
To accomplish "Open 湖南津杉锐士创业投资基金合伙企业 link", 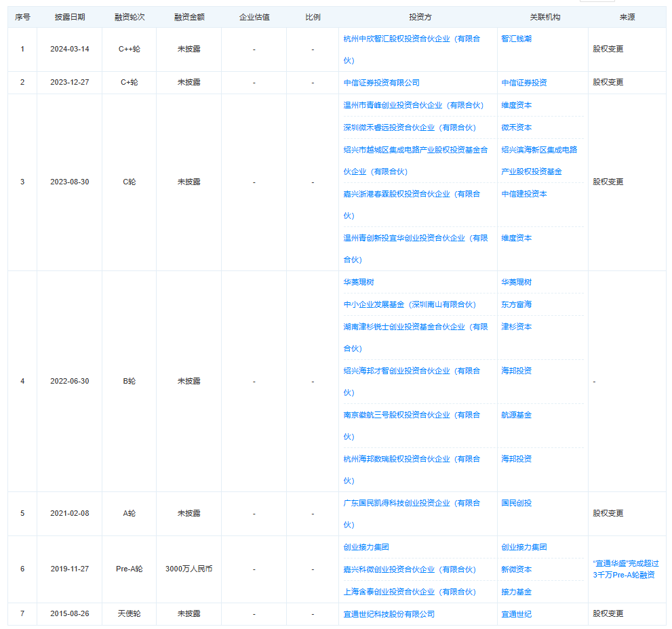I will pyautogui.click(x=415, y=338).
